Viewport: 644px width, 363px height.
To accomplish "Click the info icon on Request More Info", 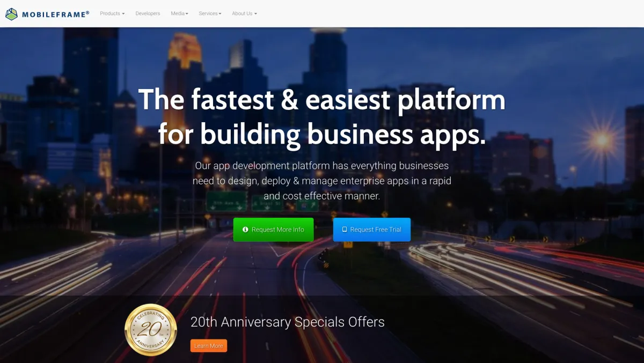I will pyautogui.click(x=245, y=229).
